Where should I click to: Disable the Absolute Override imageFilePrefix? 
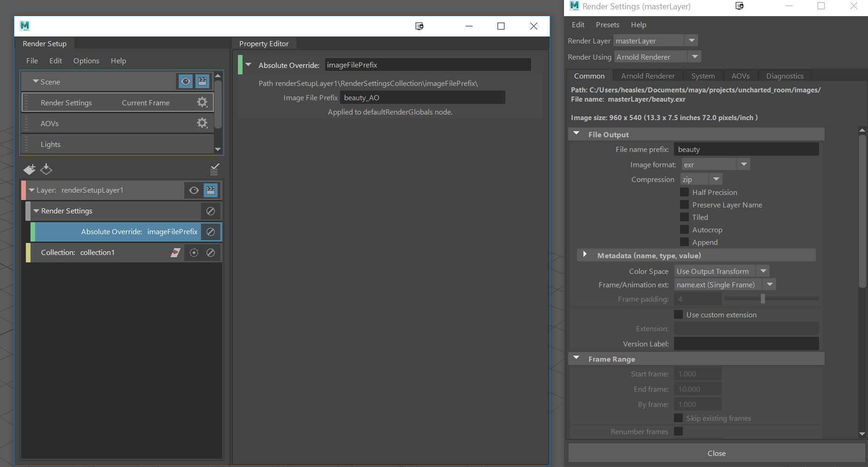point(211,231)
